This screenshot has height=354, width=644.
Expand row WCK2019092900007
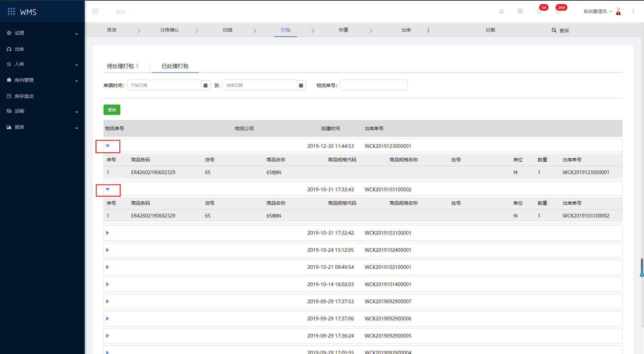click(108, 301)
